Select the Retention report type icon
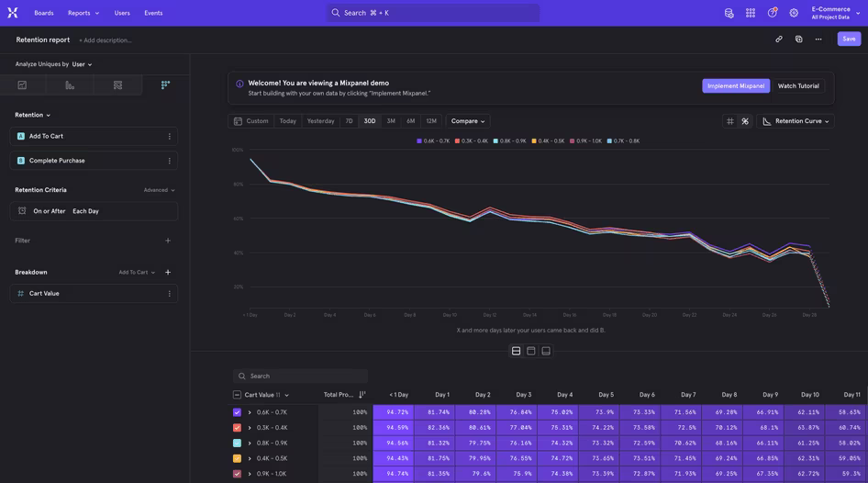868x483 pixels. click(165, 85)
